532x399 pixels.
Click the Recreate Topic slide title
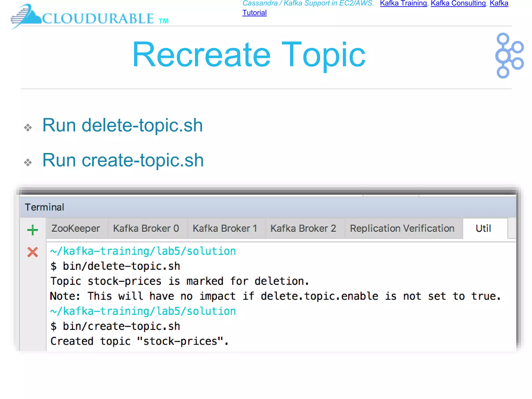[249, 55]
